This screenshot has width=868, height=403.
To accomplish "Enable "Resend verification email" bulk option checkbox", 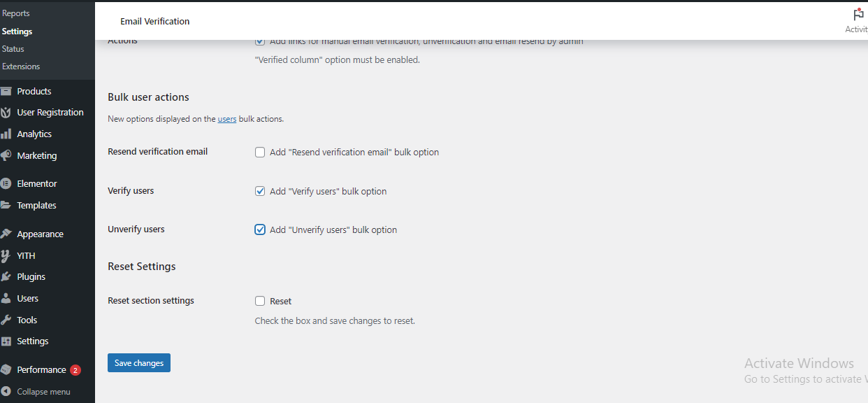I will [x=260, y=153].
